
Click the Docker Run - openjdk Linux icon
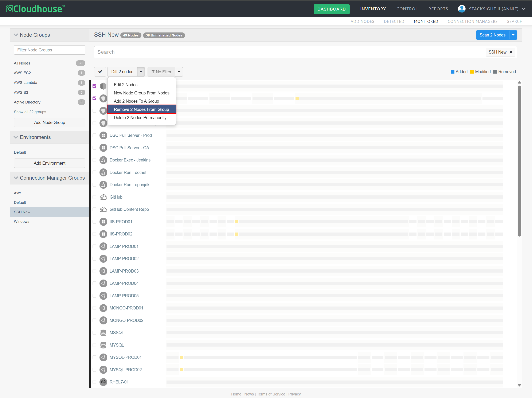pyautogui.click(x=103, y=185)
